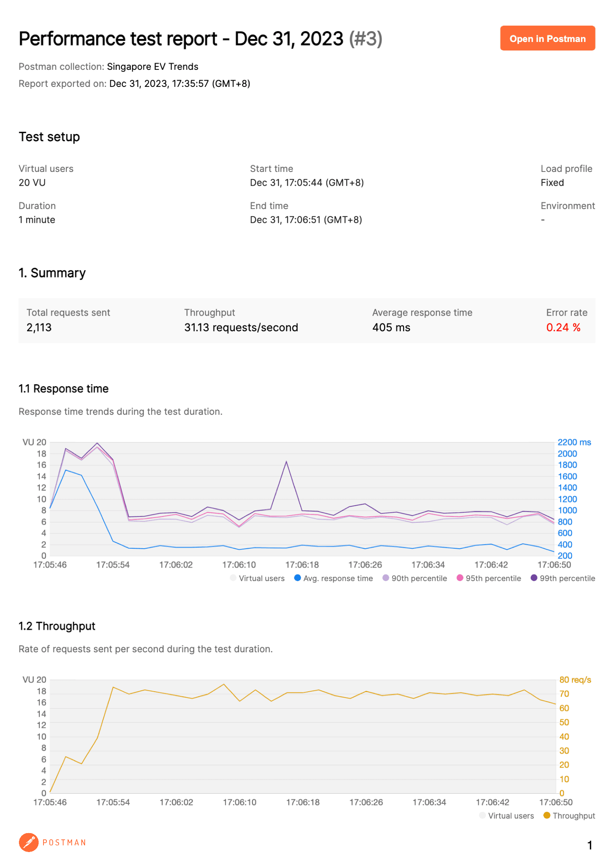Click the start time Dec 31, 17:05:44 value
Viewport: 614px width, 868px height.
click(x=307, y=183)
